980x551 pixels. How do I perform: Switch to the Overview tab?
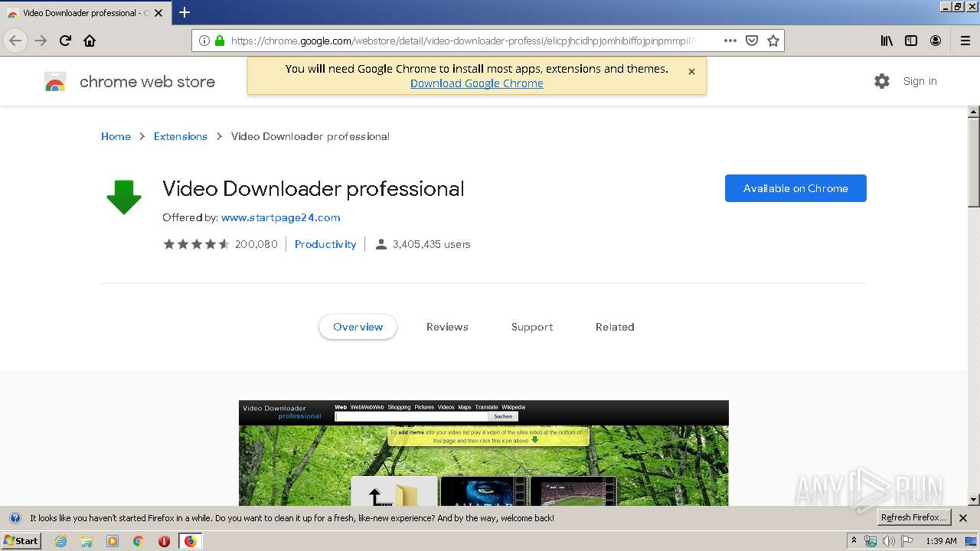pos(358,327)
